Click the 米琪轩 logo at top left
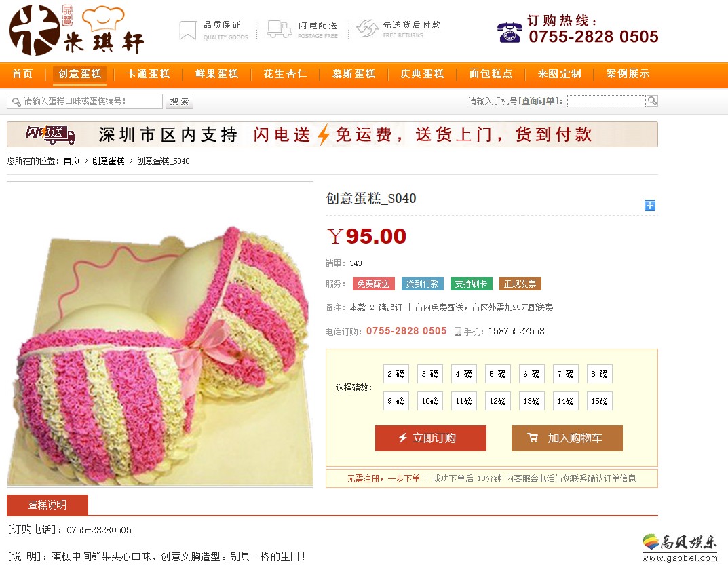728x574 pixels. pos(77,30)
